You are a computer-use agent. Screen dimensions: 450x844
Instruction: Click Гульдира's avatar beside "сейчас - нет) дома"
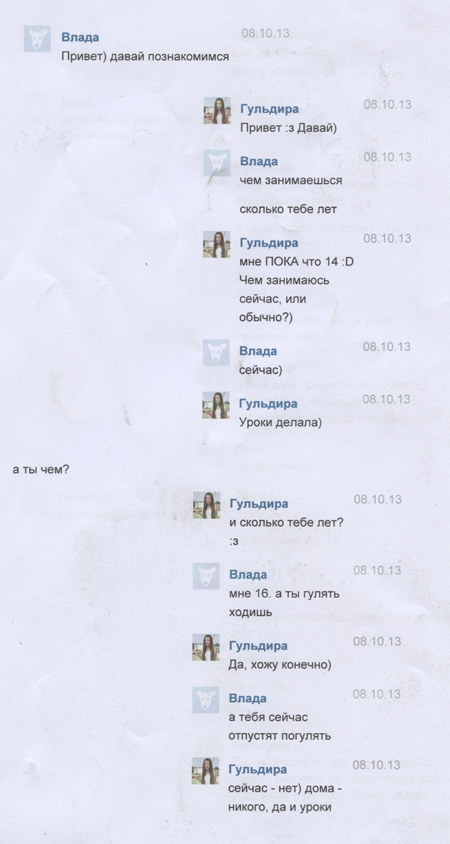pyautogui.click(x=206, y=771)
